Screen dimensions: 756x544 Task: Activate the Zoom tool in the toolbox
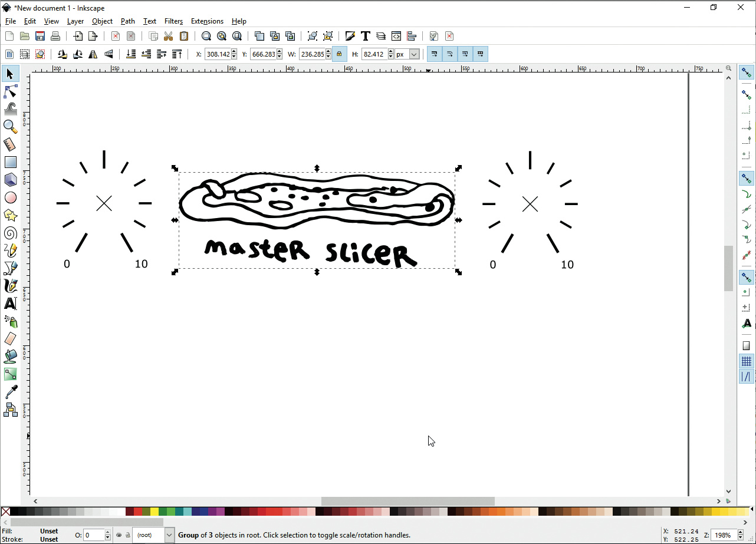pyautogui.click(x=11, y=126)
